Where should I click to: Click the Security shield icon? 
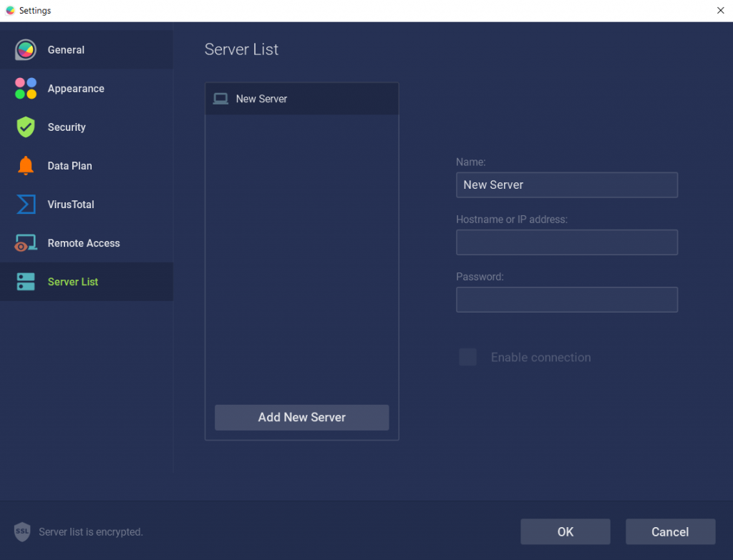pos(26,127)
